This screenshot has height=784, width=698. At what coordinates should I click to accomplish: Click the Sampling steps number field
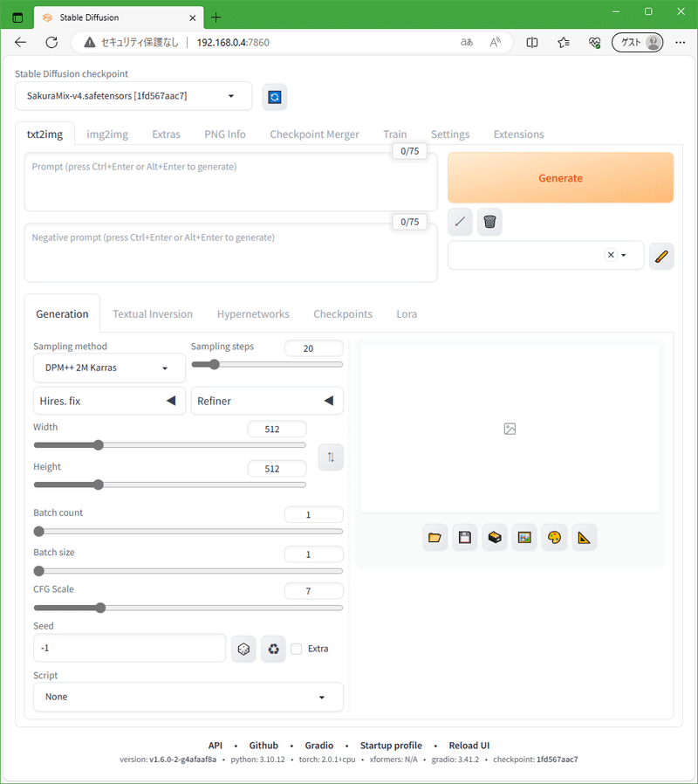314,348
